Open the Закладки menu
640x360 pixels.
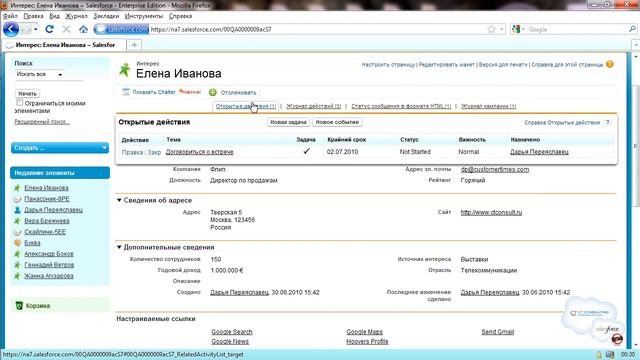pos(106,16)
